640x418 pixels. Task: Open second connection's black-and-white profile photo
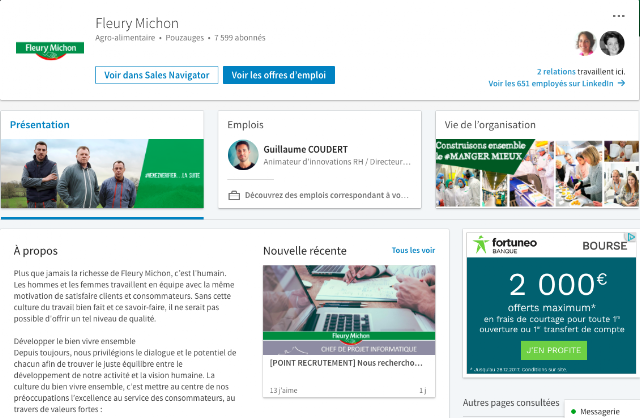(612, 43)
